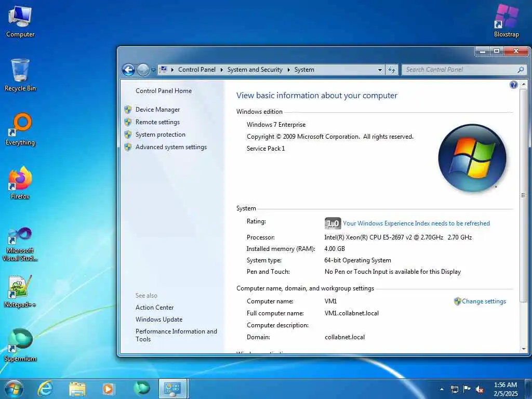Show hidden tray icons arrow
This screenshot has height=399, width=532.
(x=442, y=389)
